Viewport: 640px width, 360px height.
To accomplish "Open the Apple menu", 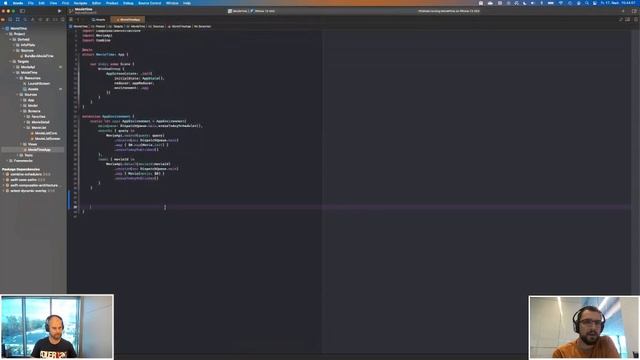I will click(x=5, y=3).
